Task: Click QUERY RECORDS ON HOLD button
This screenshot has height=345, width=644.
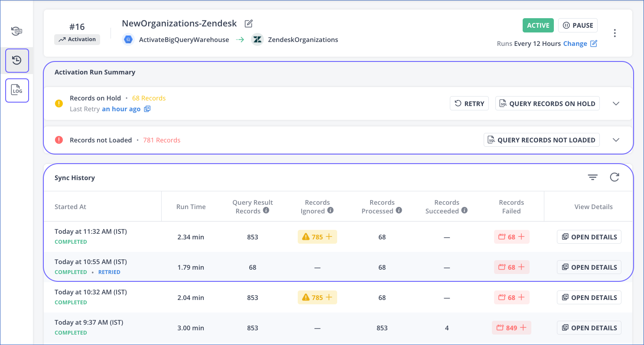Action: 547,103
